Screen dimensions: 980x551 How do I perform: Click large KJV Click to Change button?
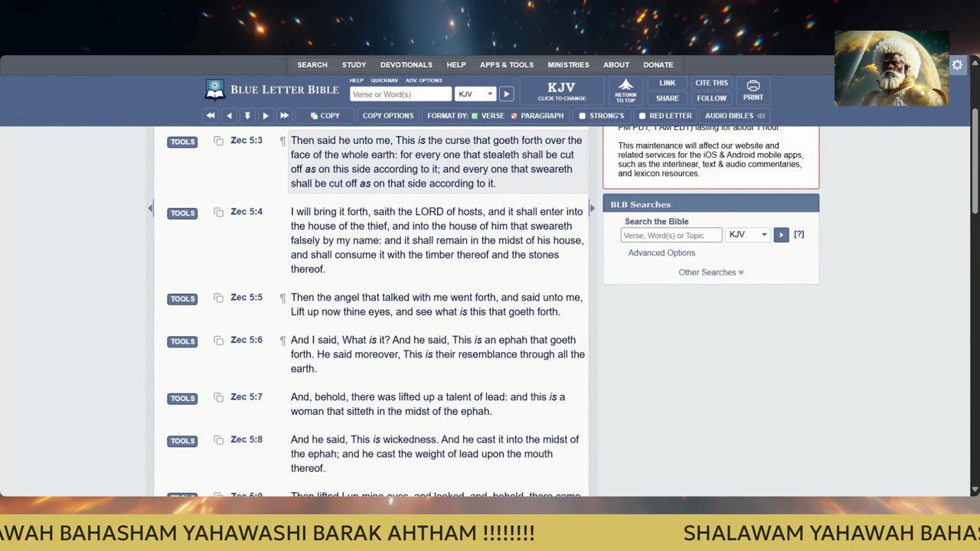[x=561, y=90]
